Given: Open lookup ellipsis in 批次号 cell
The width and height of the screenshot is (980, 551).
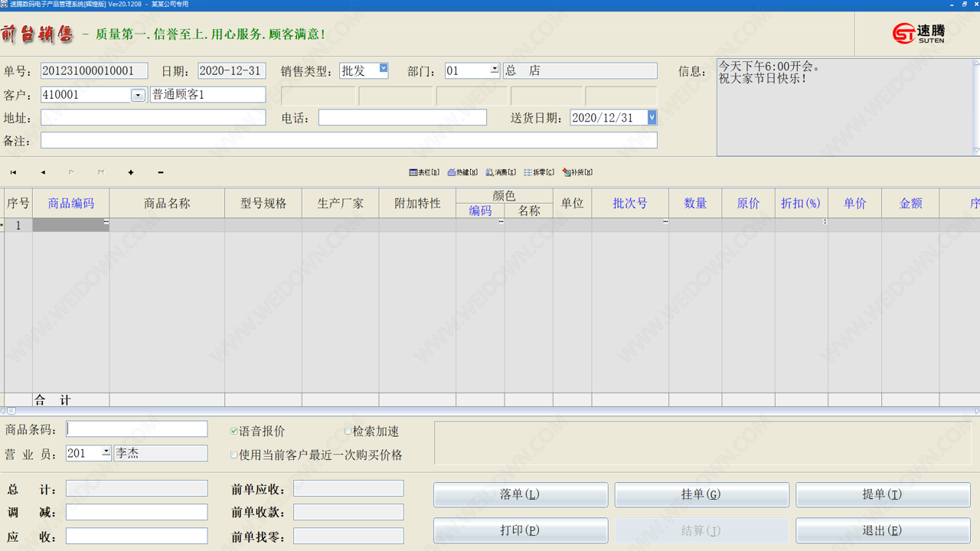Looking at the screenshot, I should click(x=665, y=222).
